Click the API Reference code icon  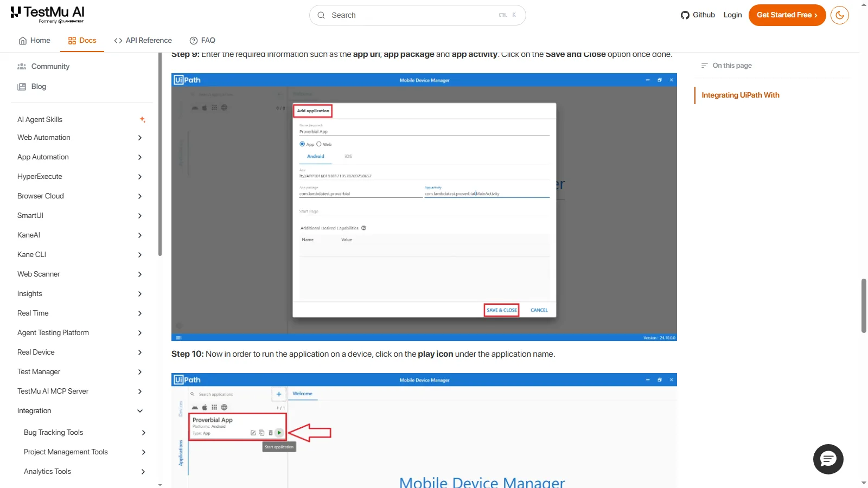pos(118,41)
